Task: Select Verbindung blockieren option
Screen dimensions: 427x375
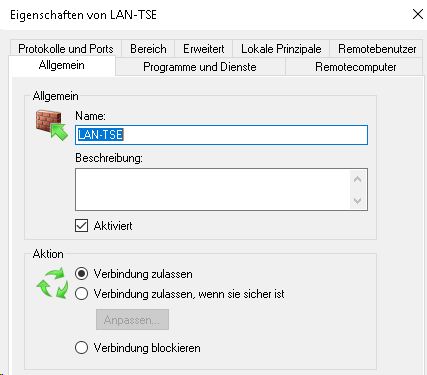Action: [x=82, y=348]
